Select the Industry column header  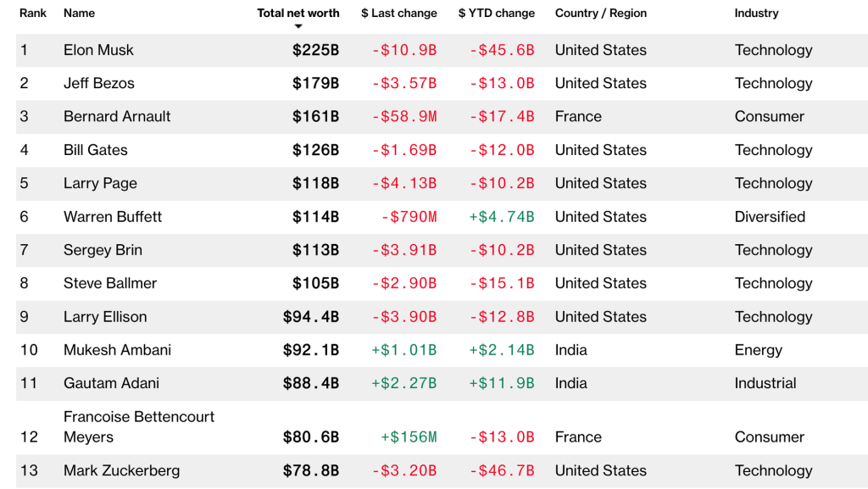[756, 13]
